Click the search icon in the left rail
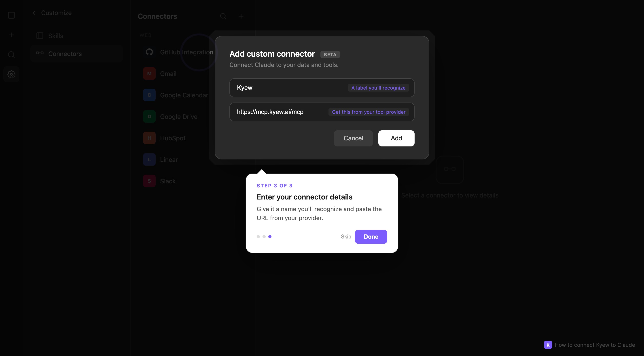 tap(11, 55)
